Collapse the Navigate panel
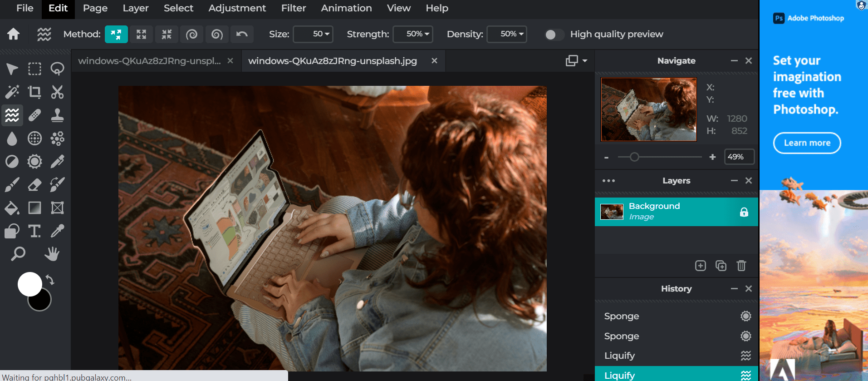This screenshot has width=868, height=381. click(x=734, y=61)
